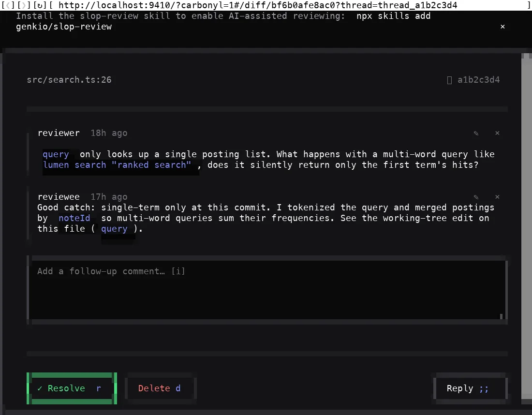Reload the page with the refresh icon
This screenshot has width=532, height=415.
(x=40, y=5)
